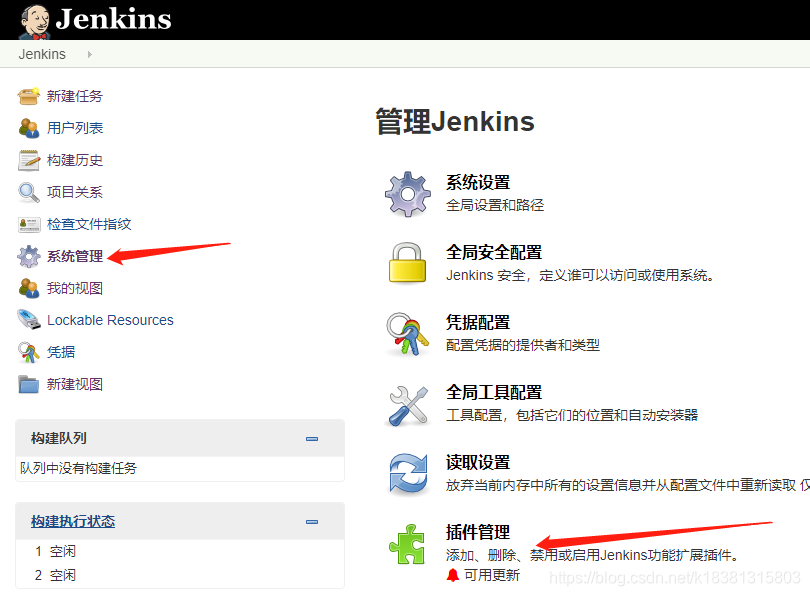The height and width of the screenshot is (596, 810).
Task: Open 全局工具配置 heading
Action: pos(494,393)
